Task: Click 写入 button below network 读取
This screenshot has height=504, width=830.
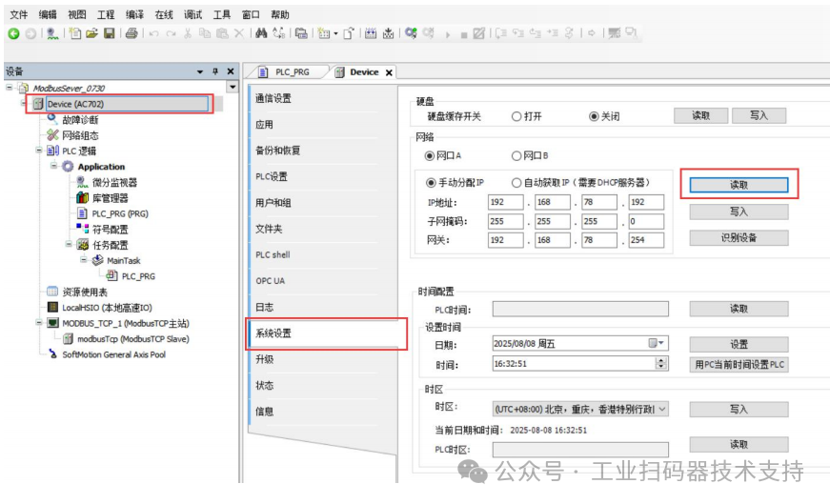Action: (739, 212)
